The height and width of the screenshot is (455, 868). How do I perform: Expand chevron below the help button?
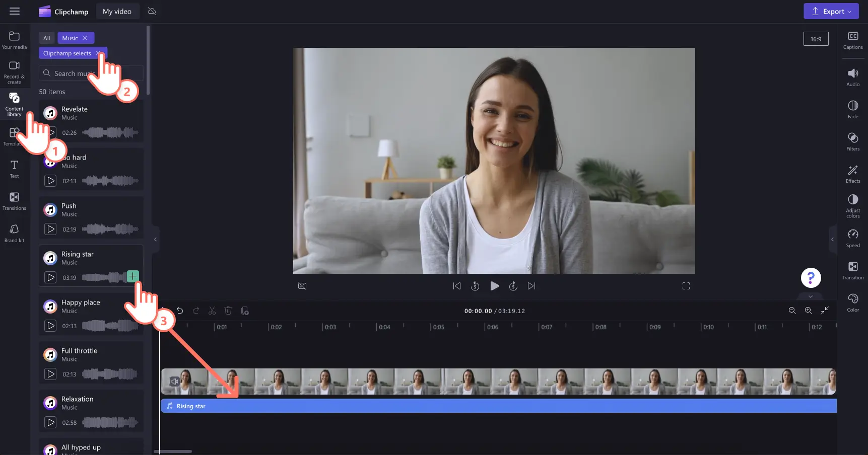[x=811, y=296]
